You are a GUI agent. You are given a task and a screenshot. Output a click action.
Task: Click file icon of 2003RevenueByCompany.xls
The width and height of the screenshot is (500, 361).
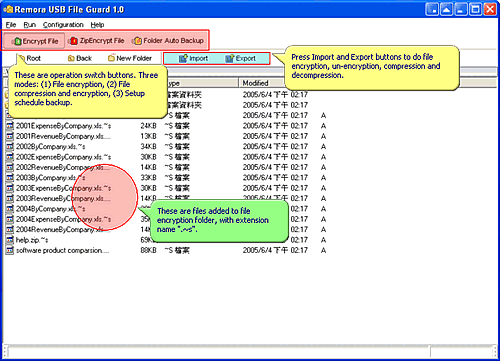(x=10, y=198)
